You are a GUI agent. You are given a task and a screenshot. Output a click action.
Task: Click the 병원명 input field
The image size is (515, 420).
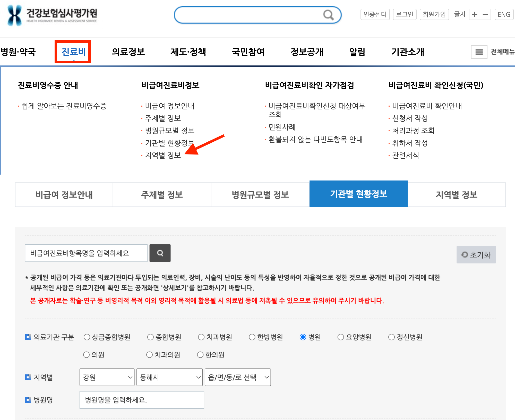142,400
